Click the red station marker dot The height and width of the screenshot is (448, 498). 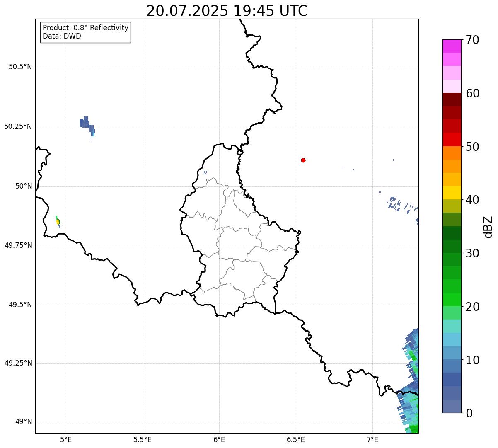(303, 160)
